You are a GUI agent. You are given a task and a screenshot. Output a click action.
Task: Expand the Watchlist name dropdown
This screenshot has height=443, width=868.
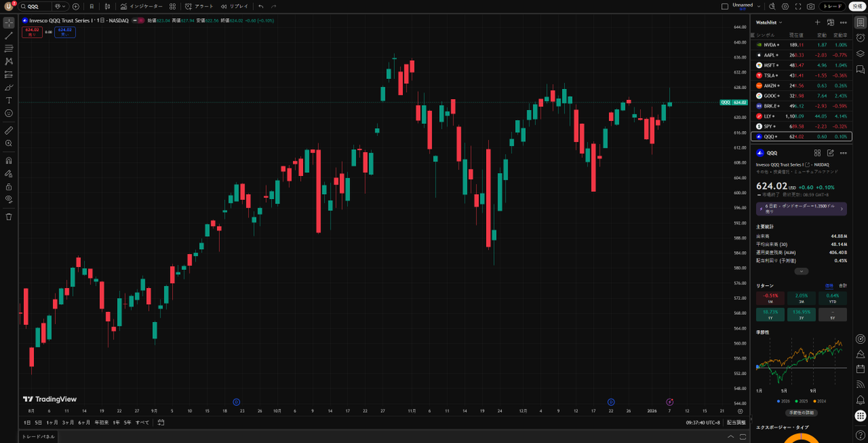pos(769,22)
